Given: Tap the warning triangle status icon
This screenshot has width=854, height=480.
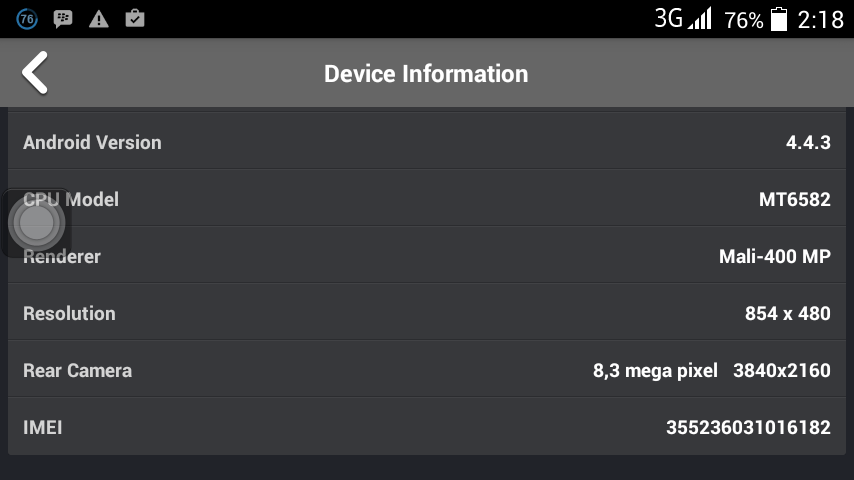Looking at the screenshot, I should click(x=98, y=19).
